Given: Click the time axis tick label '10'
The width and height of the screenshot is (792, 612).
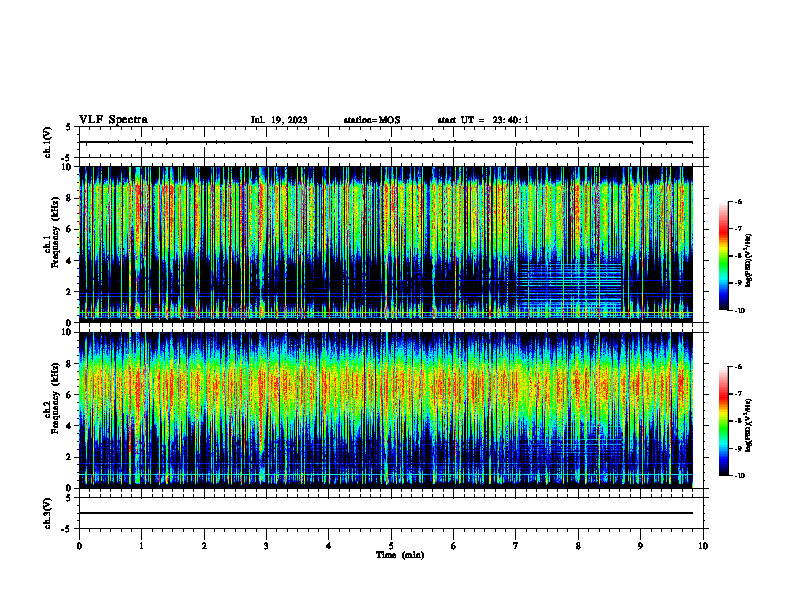Looking at the screenshot, I should click(703, 546).
